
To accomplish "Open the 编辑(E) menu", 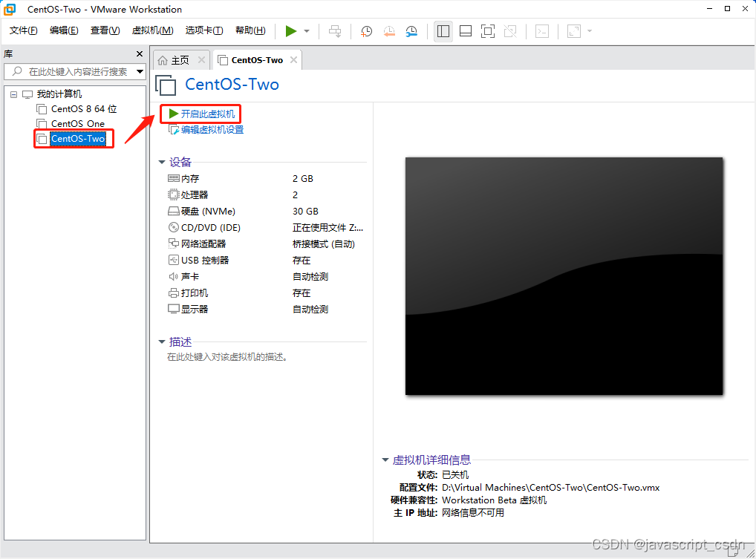I will pyautogui.click(x=64, y=30).
